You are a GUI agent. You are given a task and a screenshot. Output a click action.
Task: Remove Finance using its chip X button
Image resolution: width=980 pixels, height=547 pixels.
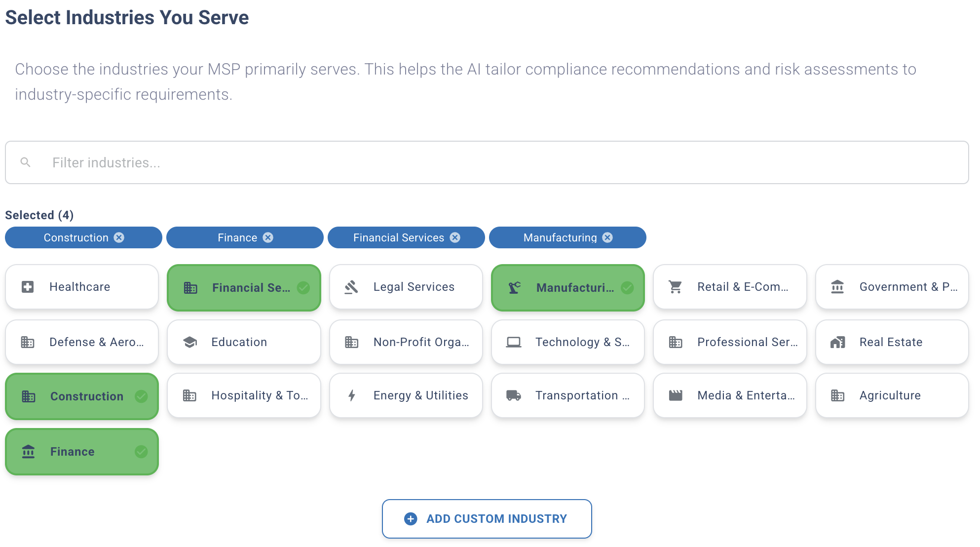(268, 237)
